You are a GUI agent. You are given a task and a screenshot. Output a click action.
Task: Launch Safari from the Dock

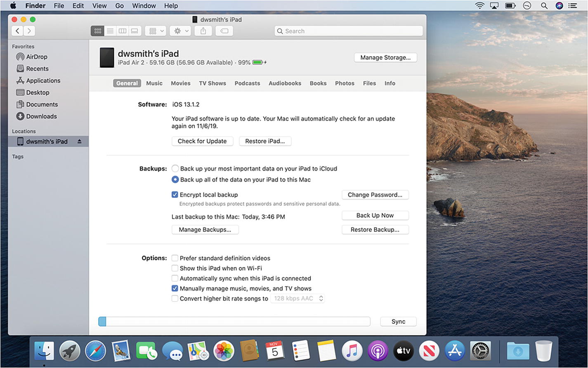(95, 351)
